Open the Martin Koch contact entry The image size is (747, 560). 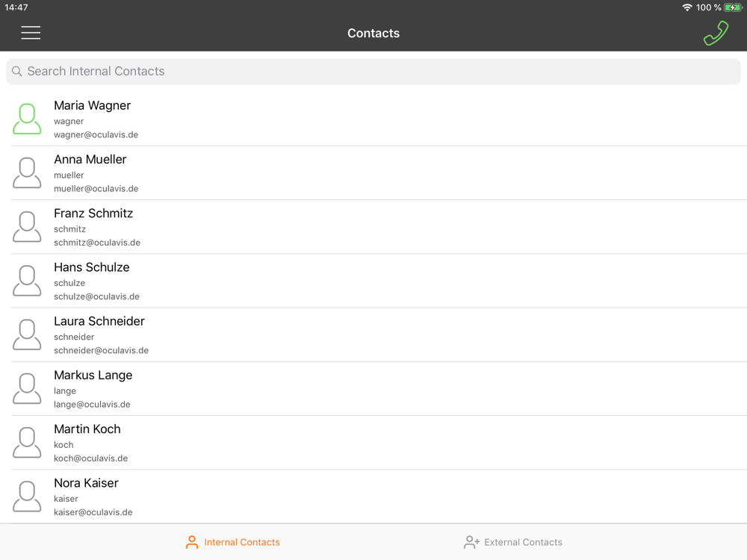click(379, 442)
